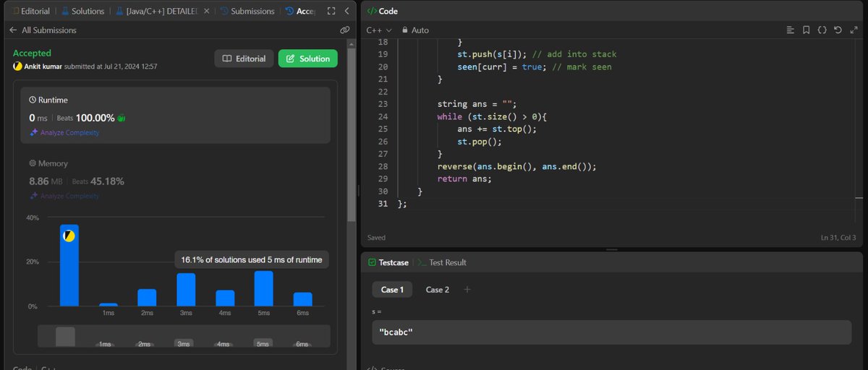Toggle the Auto lock setting
This screenshot has width=868, height=370.
414,30
